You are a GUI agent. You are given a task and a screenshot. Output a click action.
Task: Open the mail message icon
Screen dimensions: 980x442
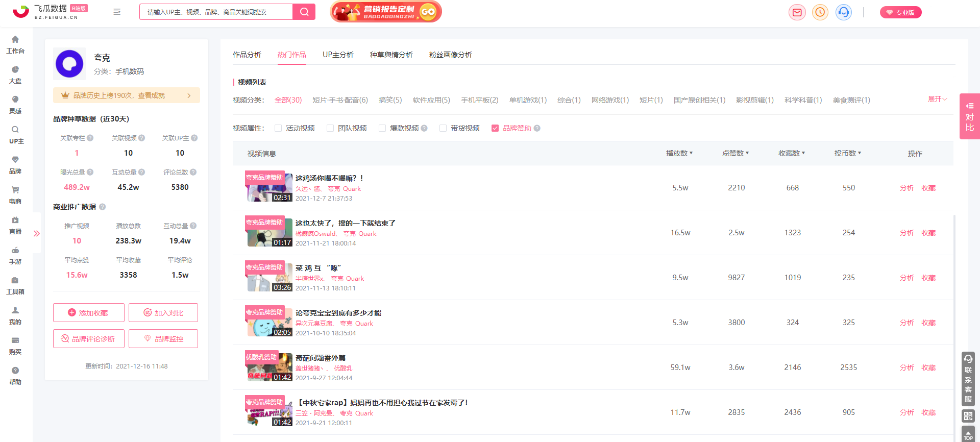coord(797,12)
